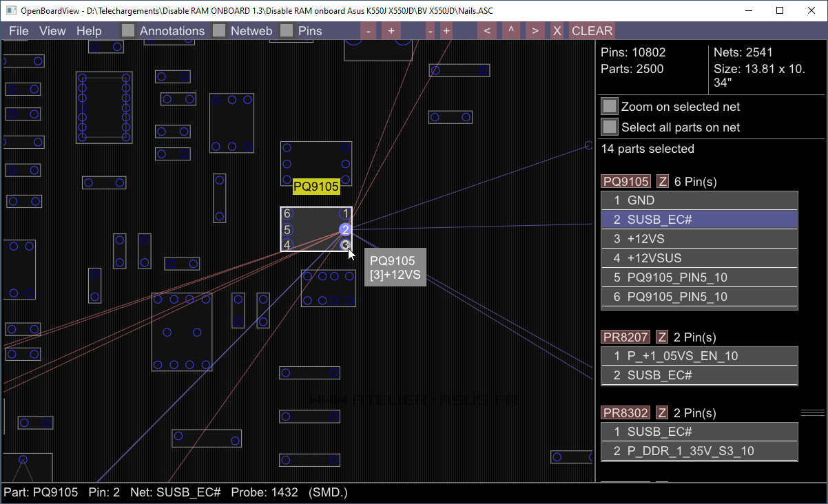Check Select all parts on net
The width and height of the screenshot is (828, 504).
(610, 127)
